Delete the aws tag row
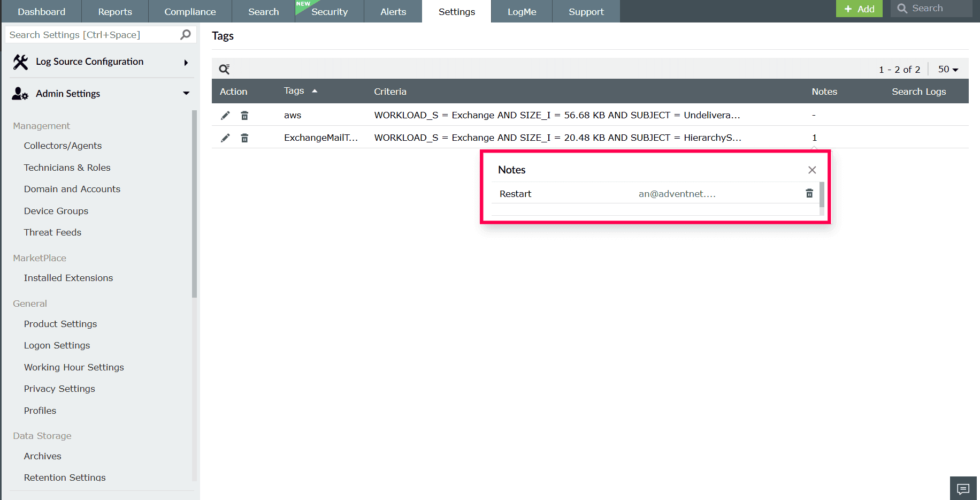 (x=244, y=116)
